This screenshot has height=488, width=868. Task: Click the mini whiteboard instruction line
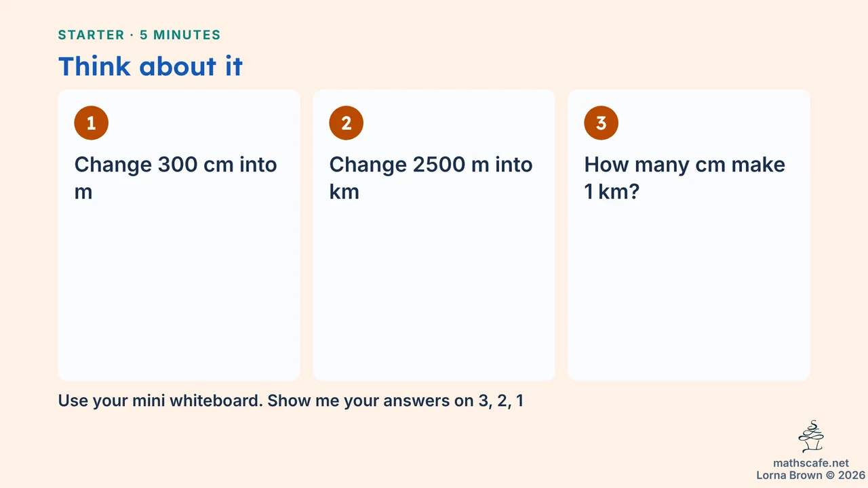pos(291,401)
